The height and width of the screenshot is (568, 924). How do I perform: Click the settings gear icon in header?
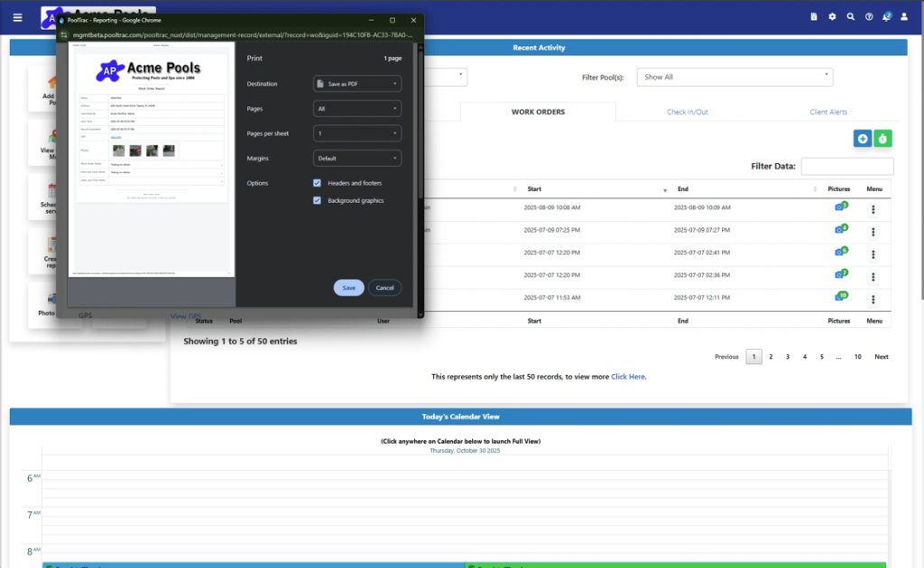click(832, 16)
